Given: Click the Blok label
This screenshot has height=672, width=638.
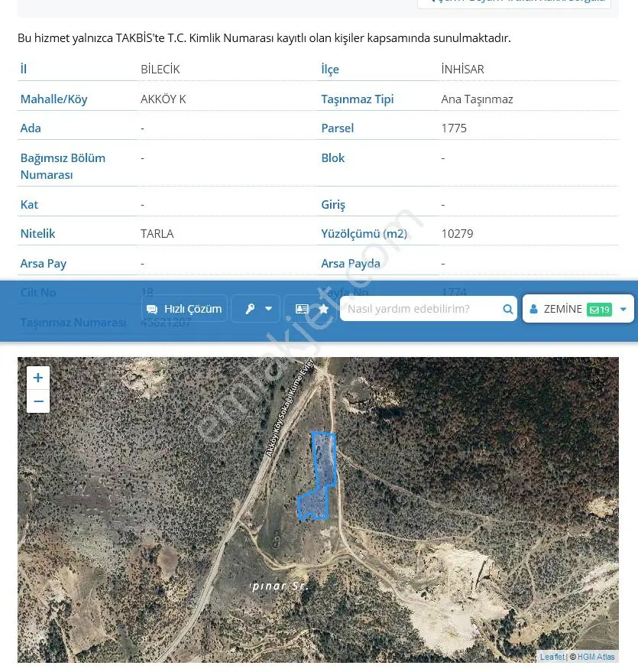Looking at the screenshot, I should (x=332, y=158).
